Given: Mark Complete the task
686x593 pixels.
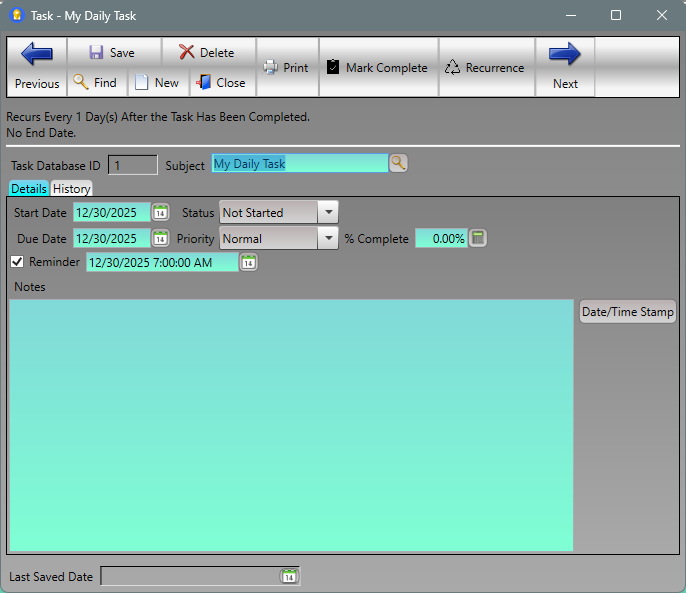Looking at the screenshot, I should [x=377, y=68].
